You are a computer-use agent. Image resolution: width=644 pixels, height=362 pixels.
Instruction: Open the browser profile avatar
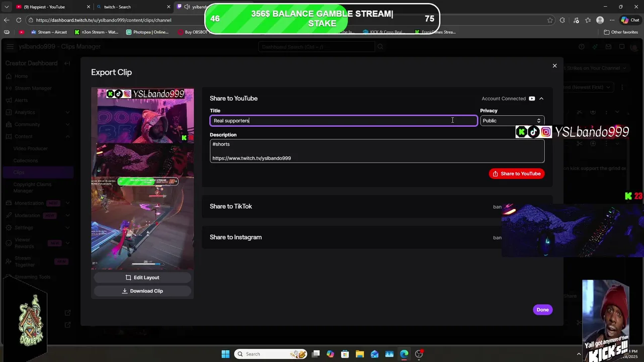(x=600, y=20)
